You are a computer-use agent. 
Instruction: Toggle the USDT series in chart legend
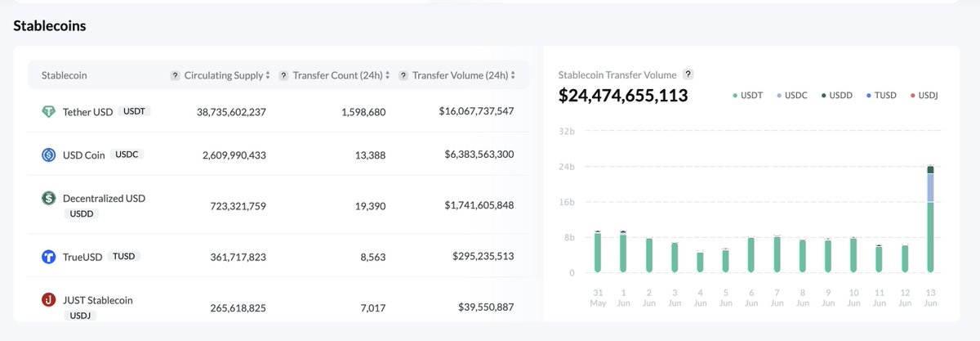click(x=747, y=96)
